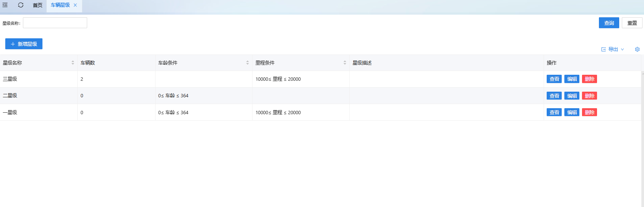The height and width of the screenshot is (207, 644).
Task: Delete the 三星级 row
Action: [589, 79]
